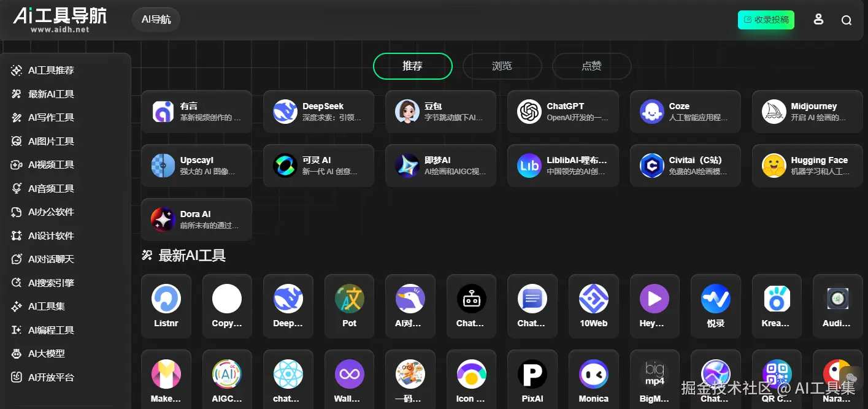Open the Deep... tile in latest tools
Viewport: 868px width, 409px height.
coord(288,306)
